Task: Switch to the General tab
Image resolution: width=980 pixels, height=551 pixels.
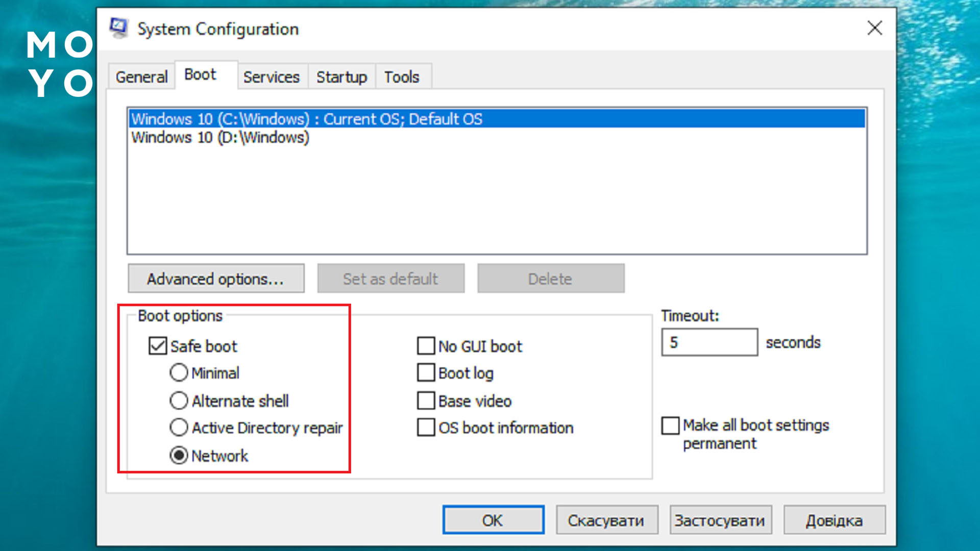Action: 141,77
